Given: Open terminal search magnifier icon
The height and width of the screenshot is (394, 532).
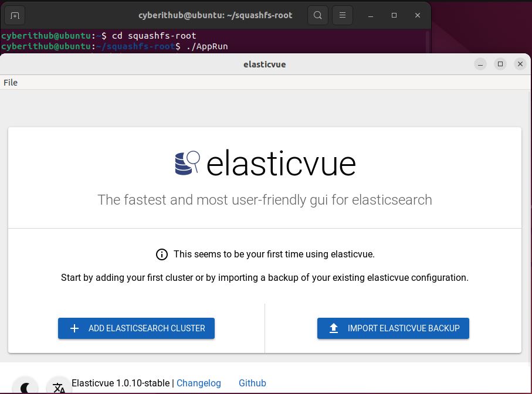Looking at the screenshot, I should 317,15.
